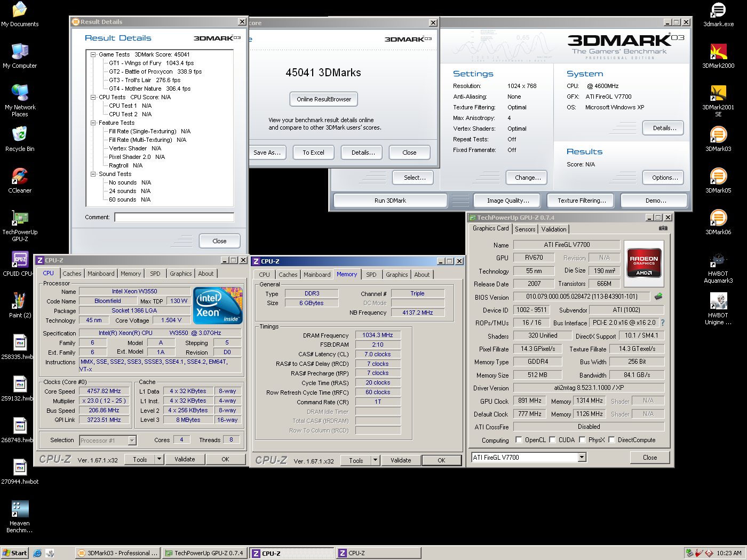Screen dimensions: 747x560
Task: Switch to Validation tab in GPU-Z
Action: 554,229
